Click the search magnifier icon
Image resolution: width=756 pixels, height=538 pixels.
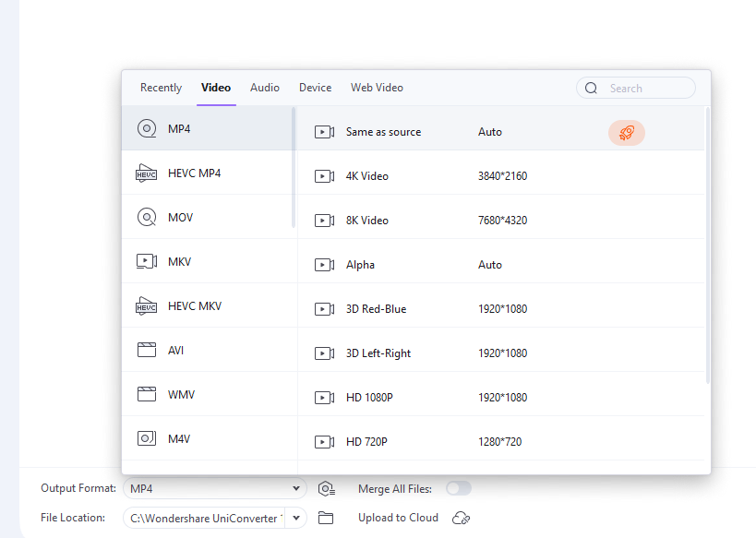tap(592, 89)
